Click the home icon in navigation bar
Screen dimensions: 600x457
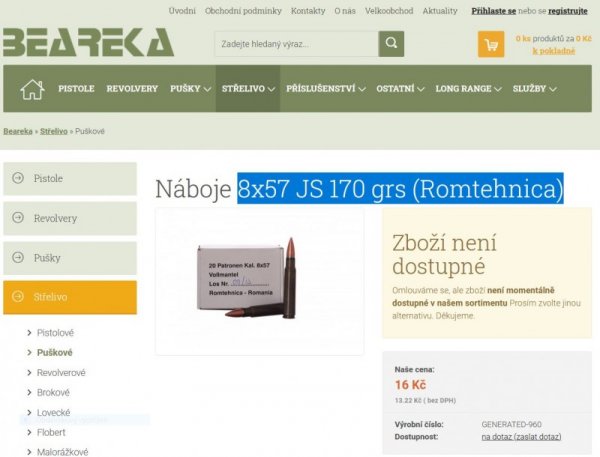pyautogui.click(x=32, y=89)
